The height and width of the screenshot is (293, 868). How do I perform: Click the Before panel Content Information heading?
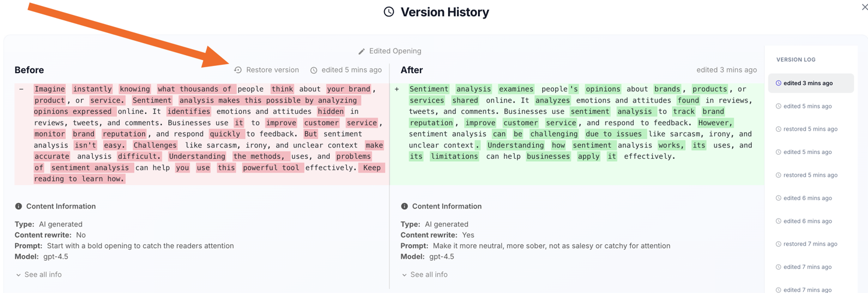61,206
